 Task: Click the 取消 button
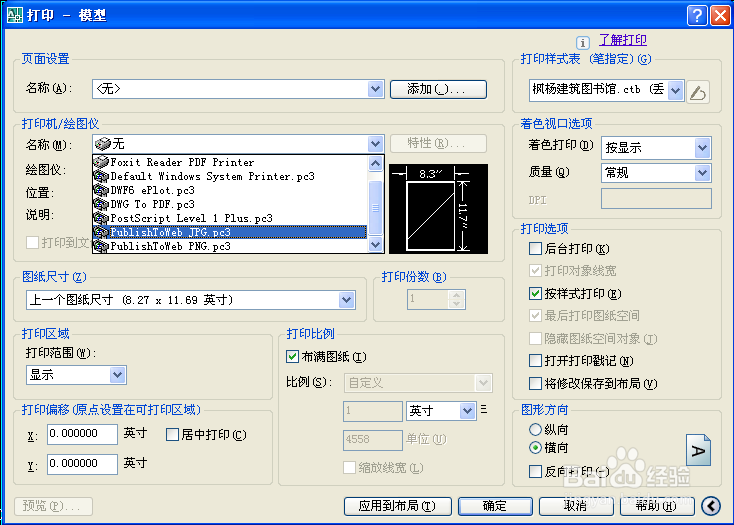point(575,506)
